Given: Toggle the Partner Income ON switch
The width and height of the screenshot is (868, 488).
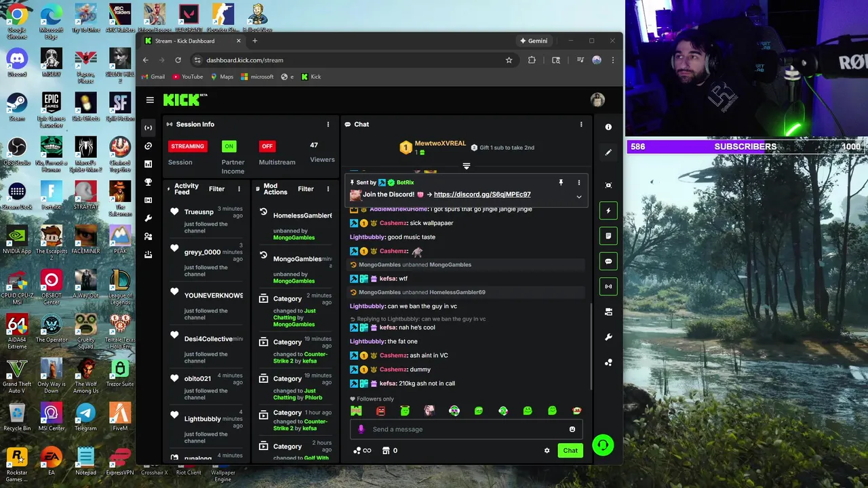Looking at the screenshot, I should (229, 146).
